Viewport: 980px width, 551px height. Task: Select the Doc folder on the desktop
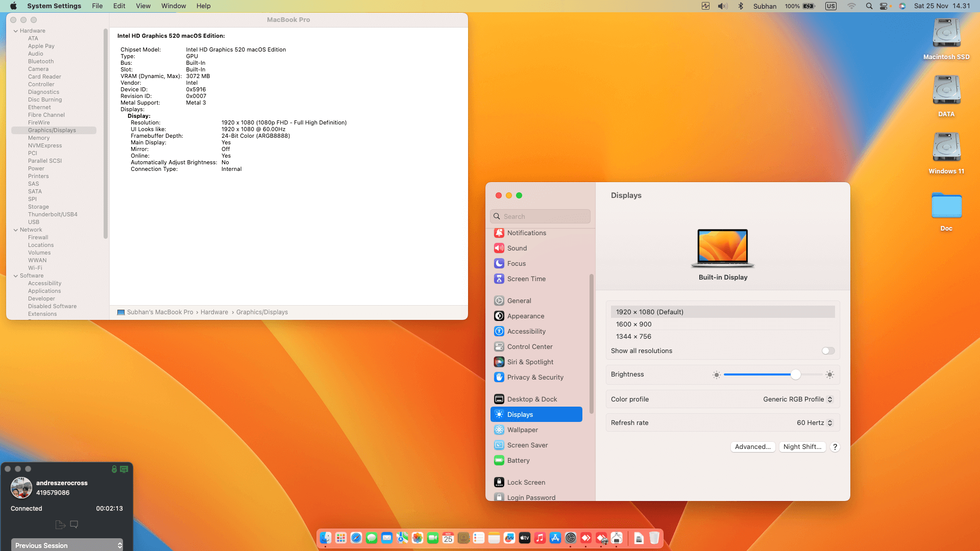click(946, 212)
